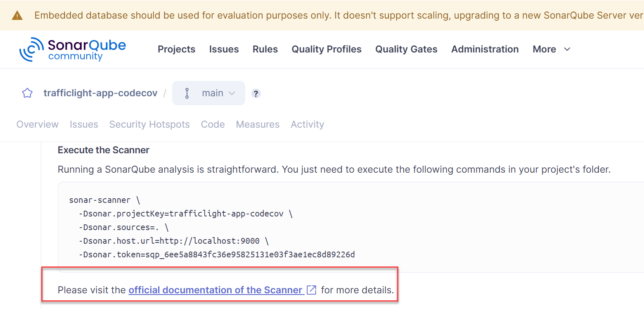The height and width of the screenshot is (309, 644).
Task: Navigate to Quality Profiles
Action: pos(327,49)
